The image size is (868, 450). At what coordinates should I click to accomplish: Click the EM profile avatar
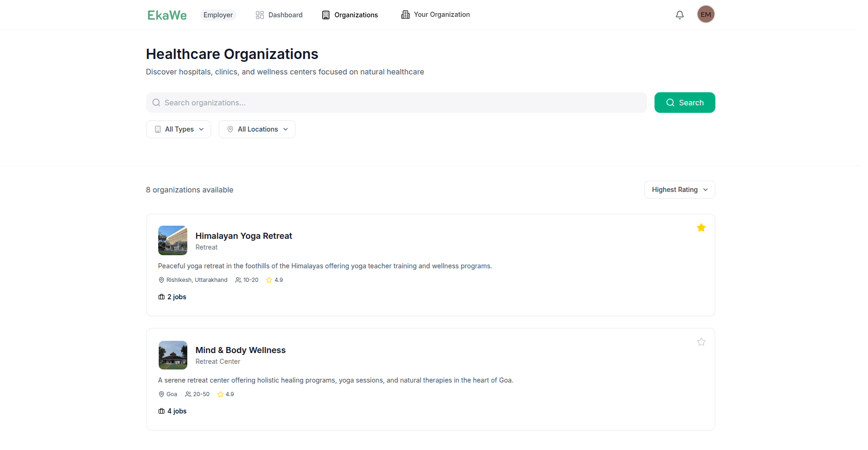[706, 14]
